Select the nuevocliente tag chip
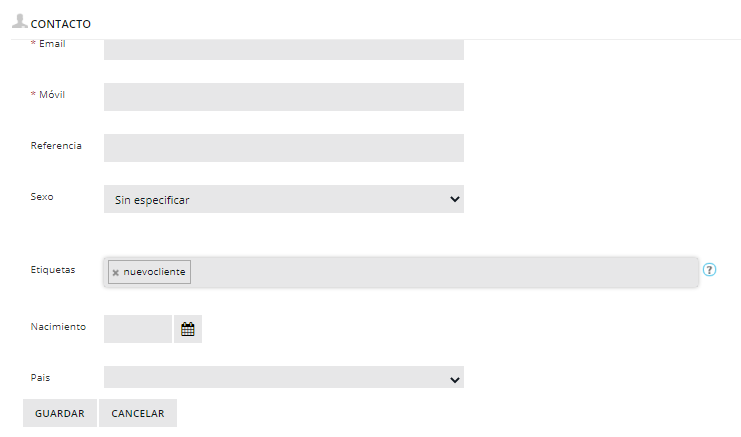741x437 pixels. click(x=155, y=272)
